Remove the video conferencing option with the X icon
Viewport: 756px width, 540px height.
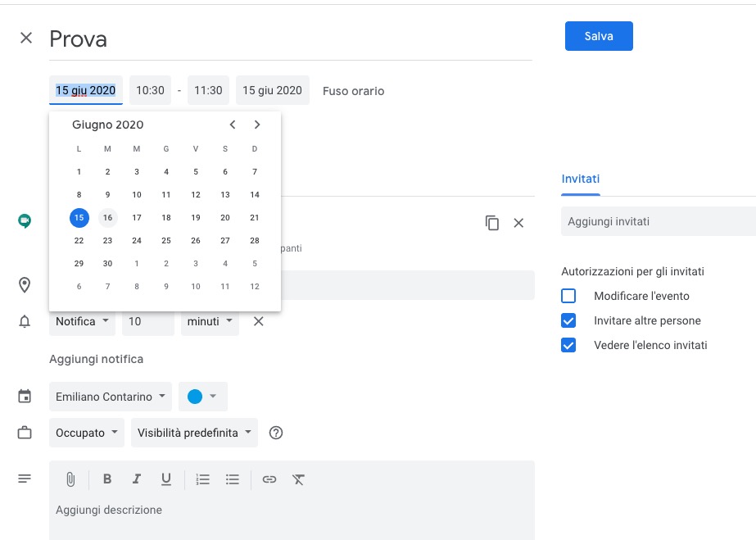coord(518,222)
